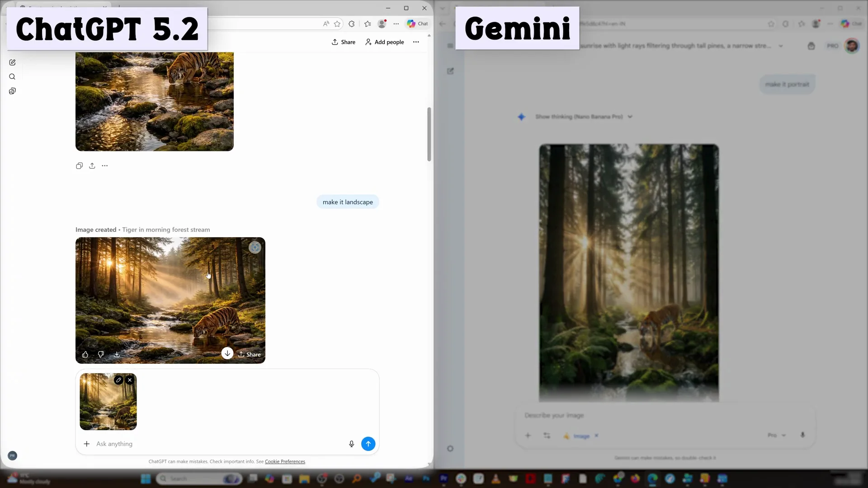Activate Gemini's voice input microphone

pyautogui.click(x=803, y=435)
